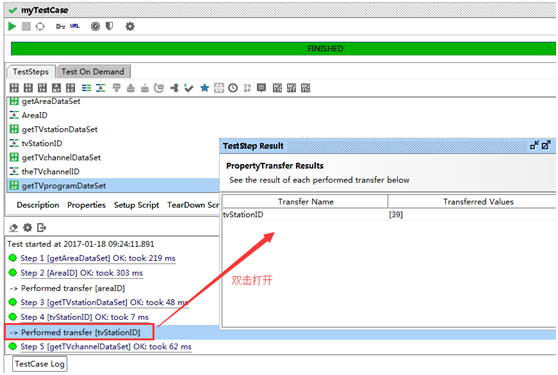Select the getTVprogramDateSet test step
Image resolution: width=558 pixels, height=375 pixels.
(113, 186)
